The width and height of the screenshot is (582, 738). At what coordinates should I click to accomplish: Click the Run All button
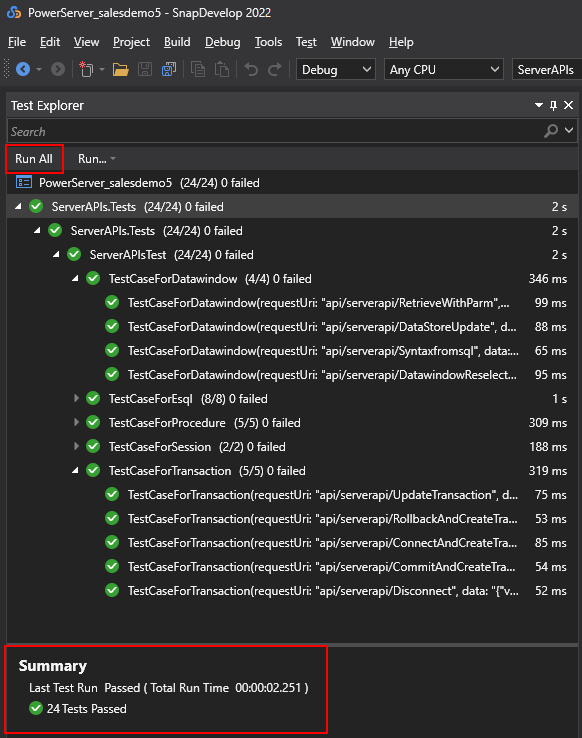(x=34, y=159)
